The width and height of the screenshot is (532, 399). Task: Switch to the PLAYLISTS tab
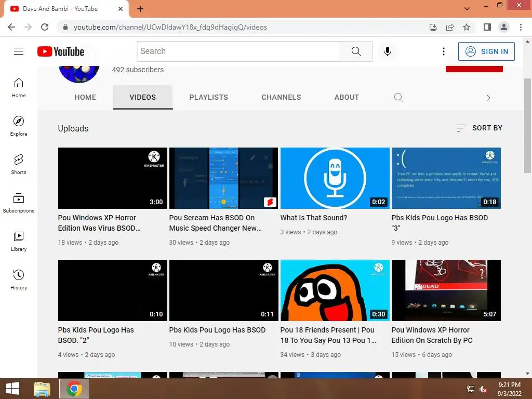tap(209, 97)
